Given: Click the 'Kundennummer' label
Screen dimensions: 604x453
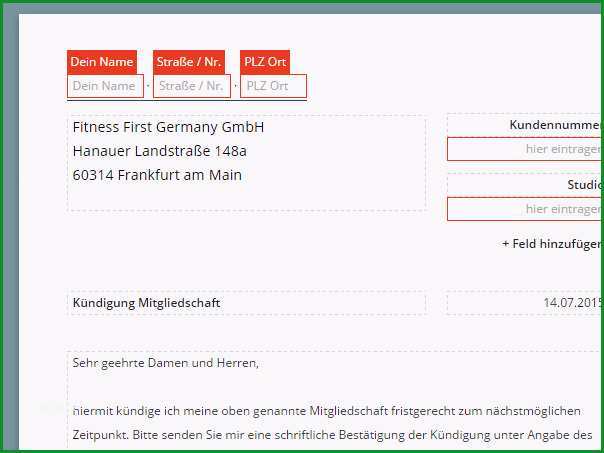Looking at the screenshot, I should (555, 125).
